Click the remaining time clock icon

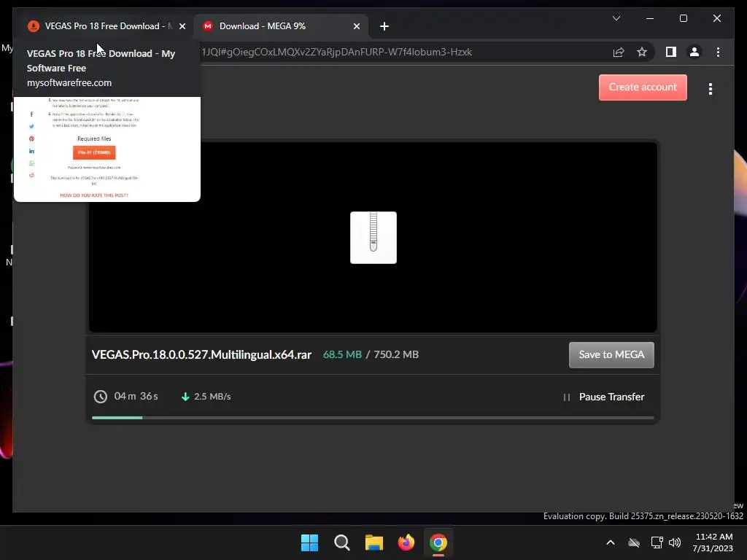click(101, 396)
